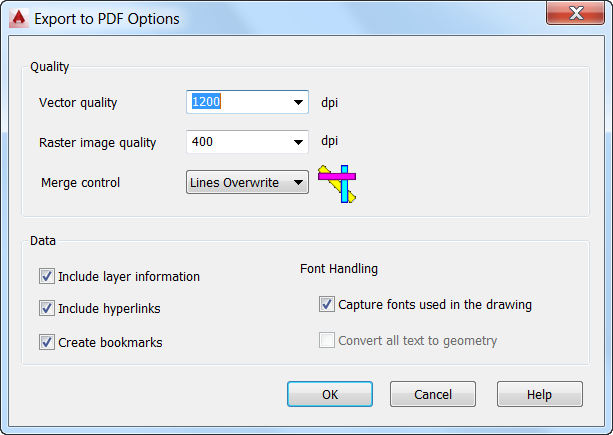Screen dimensions: 613x435
Task: Click the Cancel button
Action: (x=433, y=395)
